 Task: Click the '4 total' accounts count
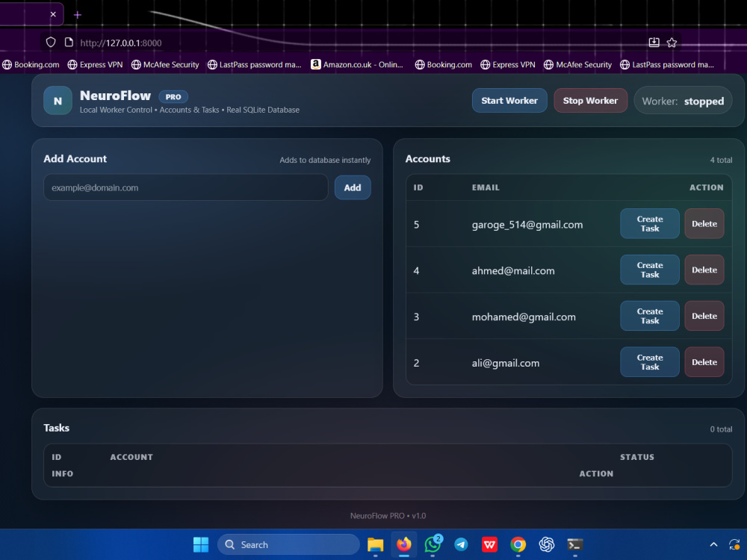(721, 160)
